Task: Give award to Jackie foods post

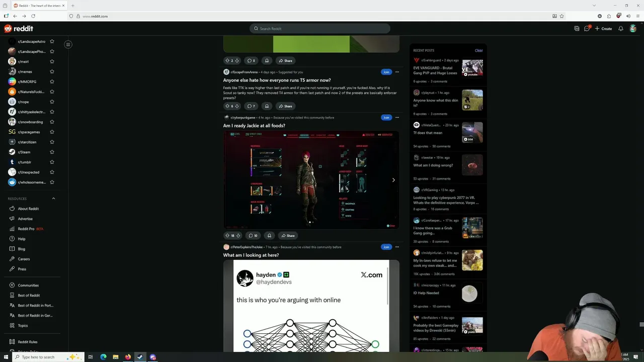Action: pyautogui.click(x=269, y=235)
